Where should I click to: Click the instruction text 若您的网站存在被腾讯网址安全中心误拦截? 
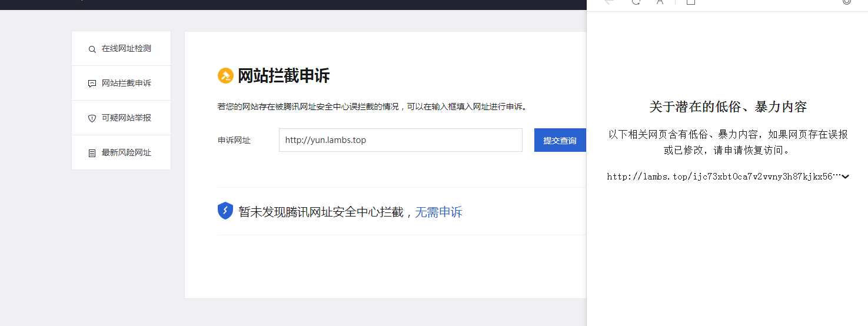coord(373,107)
